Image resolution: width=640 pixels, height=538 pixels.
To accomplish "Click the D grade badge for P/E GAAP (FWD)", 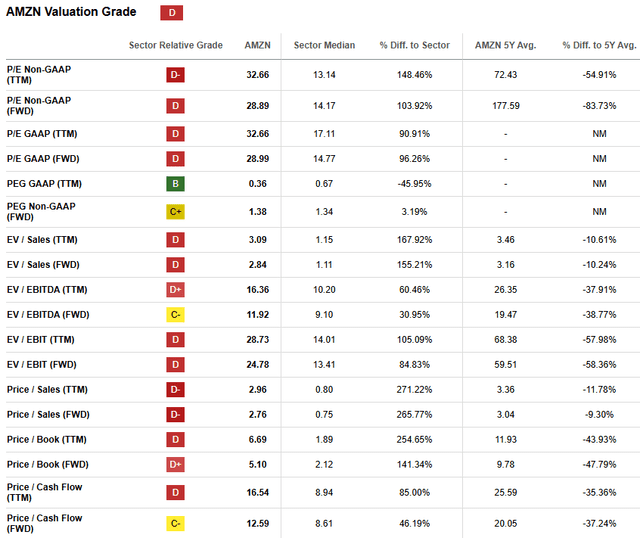I will click(x=175, y=159).
